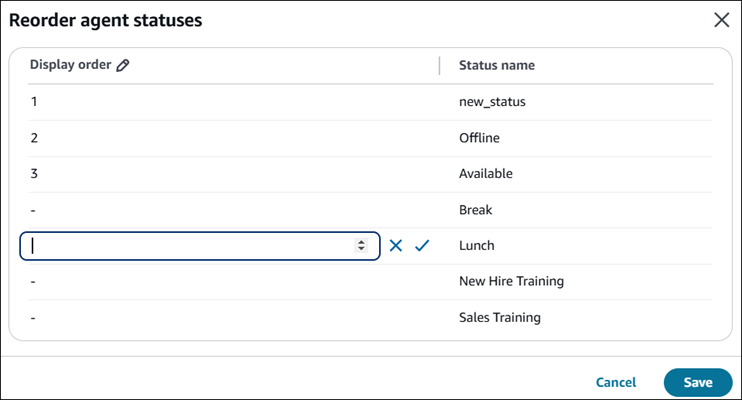Image resolution: width=742 pixels, height=400 pixels.
Task: Save the reordered agent statuses
Action: click(697, 382)
